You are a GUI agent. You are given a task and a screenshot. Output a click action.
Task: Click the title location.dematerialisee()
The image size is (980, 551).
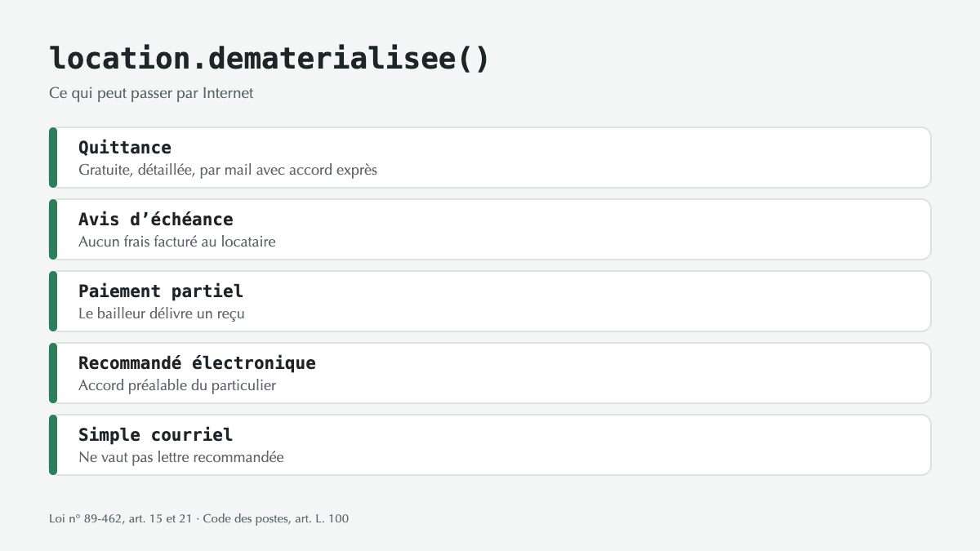coord(269,59)
